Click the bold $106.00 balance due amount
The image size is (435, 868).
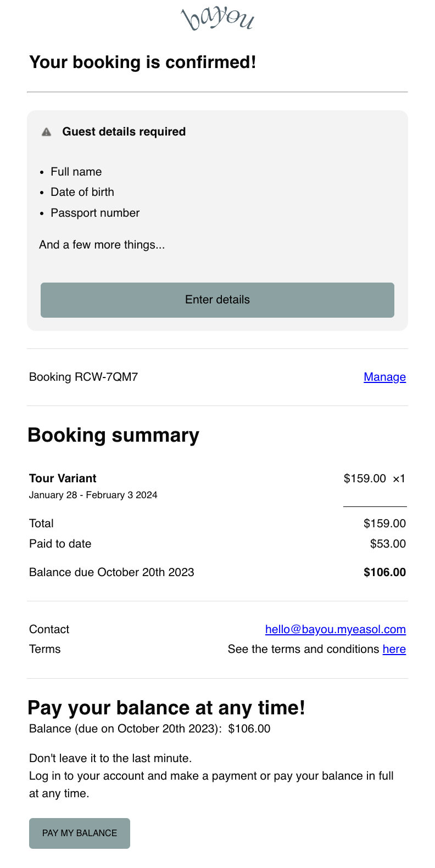(384, 572)
